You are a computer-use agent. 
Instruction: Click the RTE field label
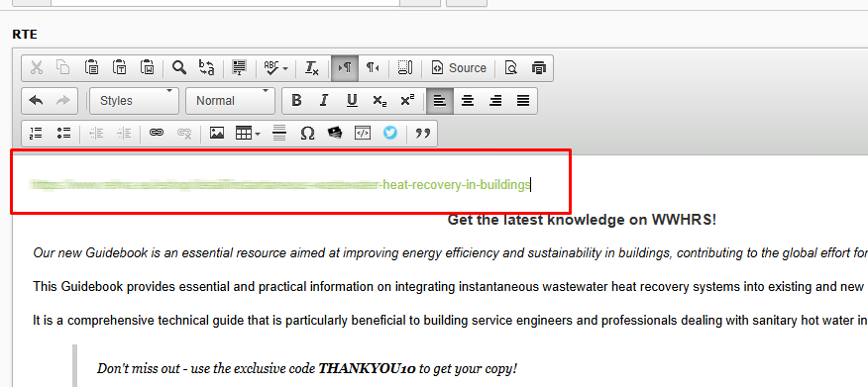tap(25, 35)
